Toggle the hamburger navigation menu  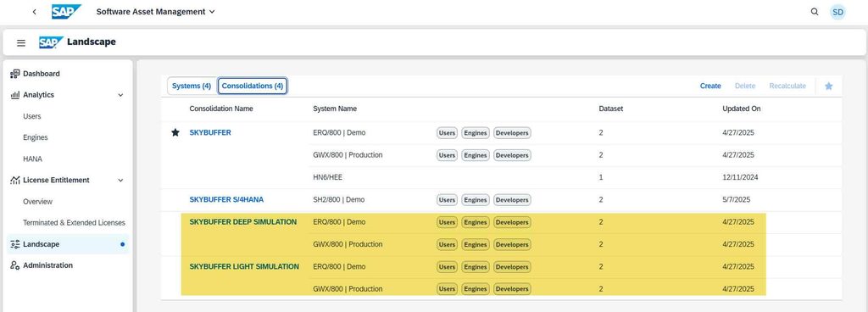click(21, 42)
